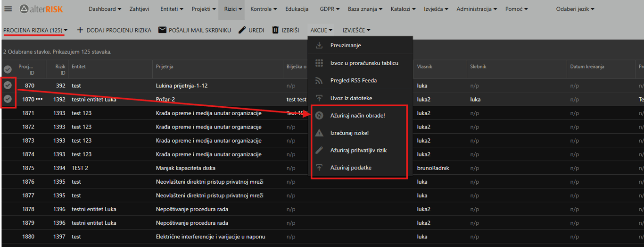Screen dimensions: 644x247
Task: Sort by the Datum kreiranja column header
Action: (587, 67)
